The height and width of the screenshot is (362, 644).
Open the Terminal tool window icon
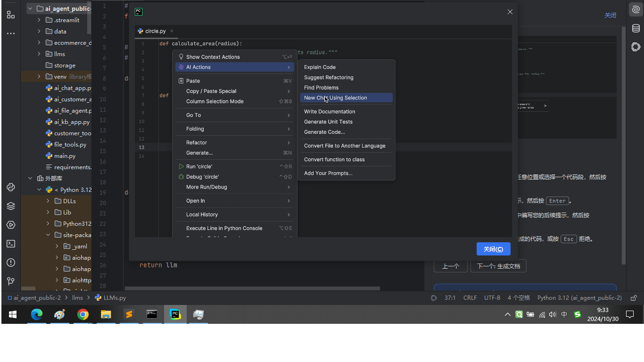pos(11,244)
